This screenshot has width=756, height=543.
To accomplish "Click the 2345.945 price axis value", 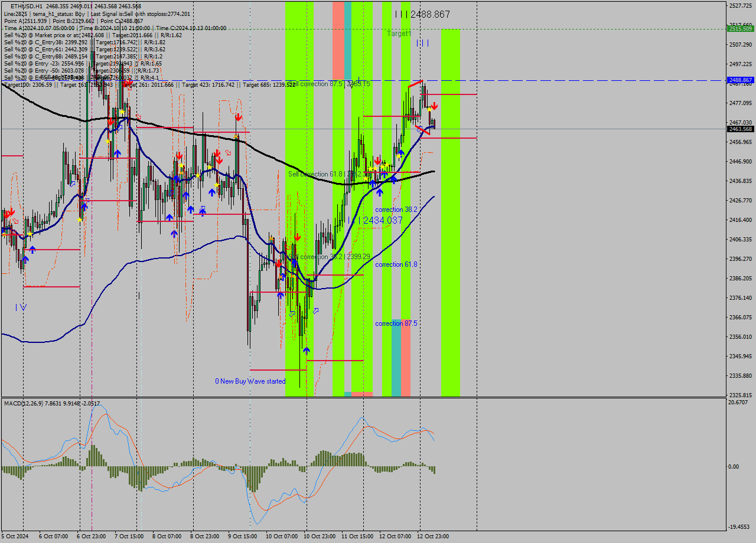I will pyautogui.click(x=741, y=356).
